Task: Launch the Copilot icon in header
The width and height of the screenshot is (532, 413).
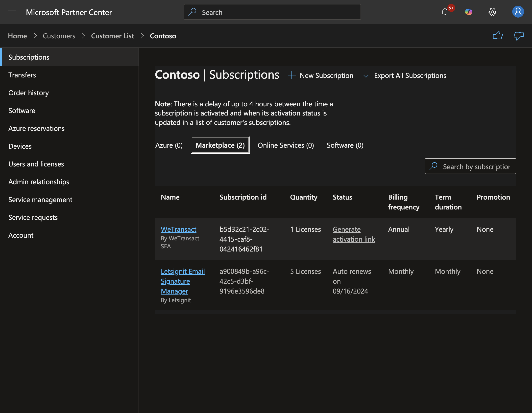Action: (468, 12)
